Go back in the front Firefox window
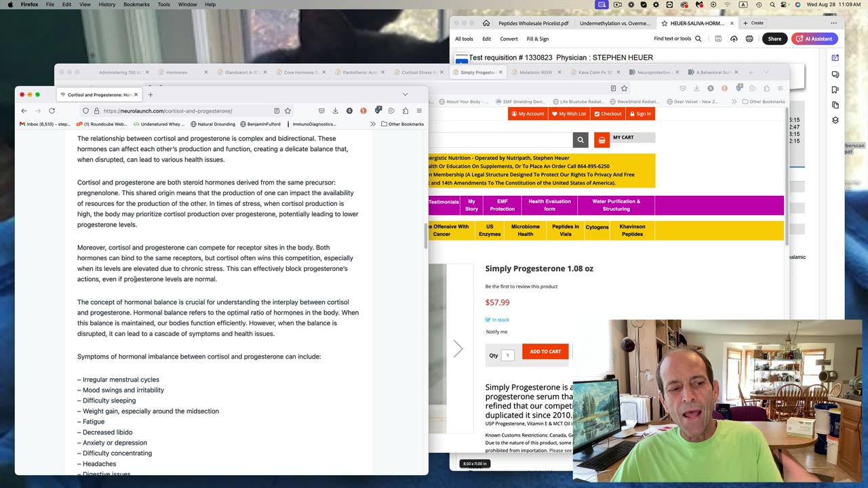Viewport: 868px width, 488px height. 24,110
